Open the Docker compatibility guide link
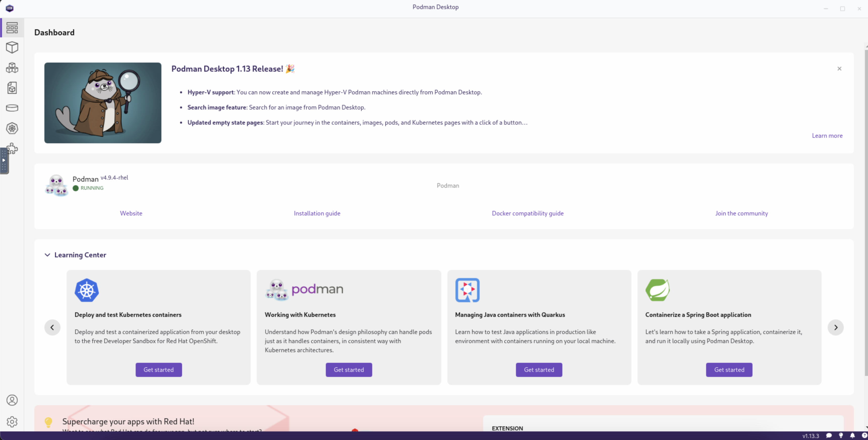Screen dimensions: 868x440 (x=527, y=213)
